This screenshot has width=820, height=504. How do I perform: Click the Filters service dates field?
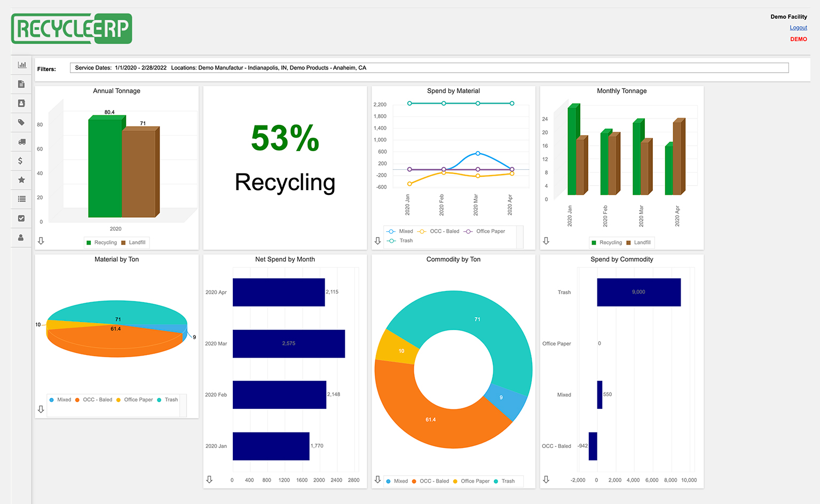tap(429, 68)
